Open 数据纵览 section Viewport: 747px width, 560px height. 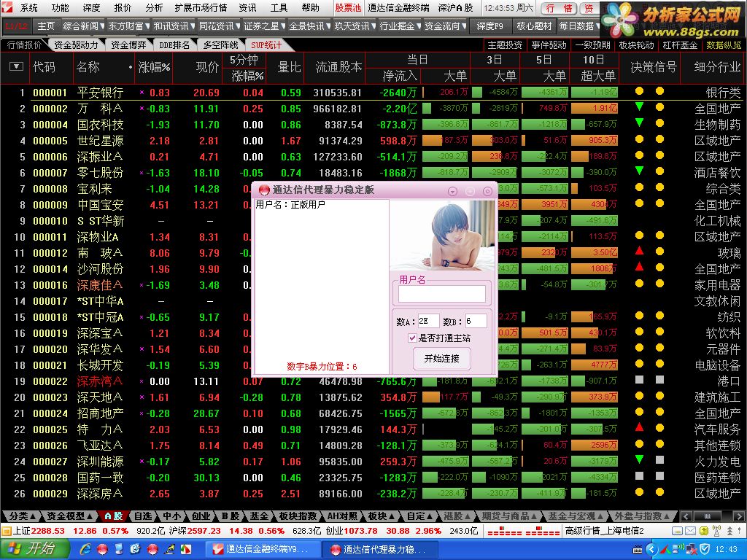724,44
